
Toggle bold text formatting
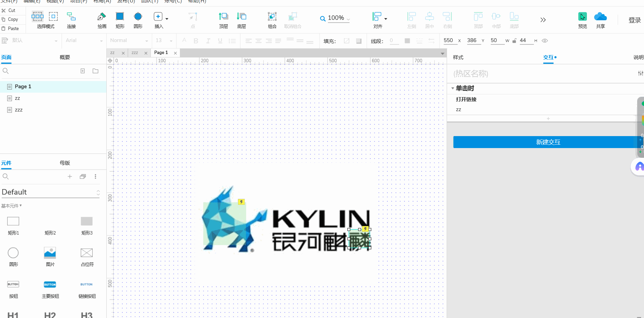point(196,41)
